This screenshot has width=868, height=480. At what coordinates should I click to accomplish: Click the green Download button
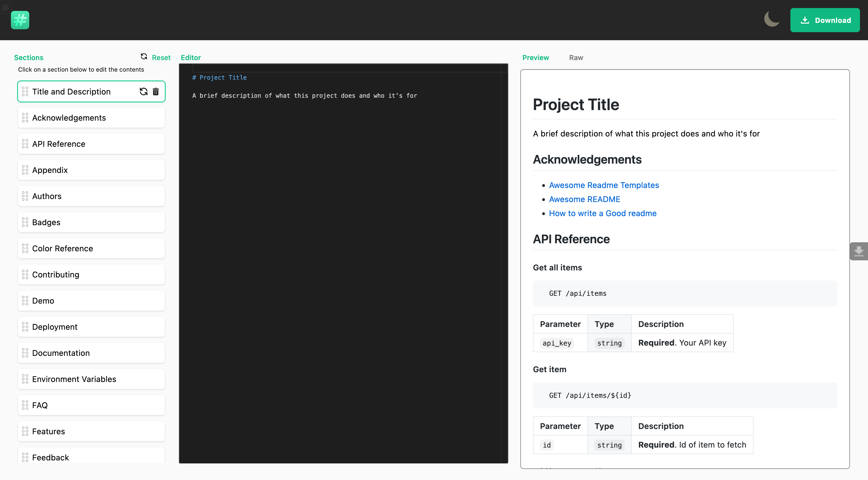825,20
